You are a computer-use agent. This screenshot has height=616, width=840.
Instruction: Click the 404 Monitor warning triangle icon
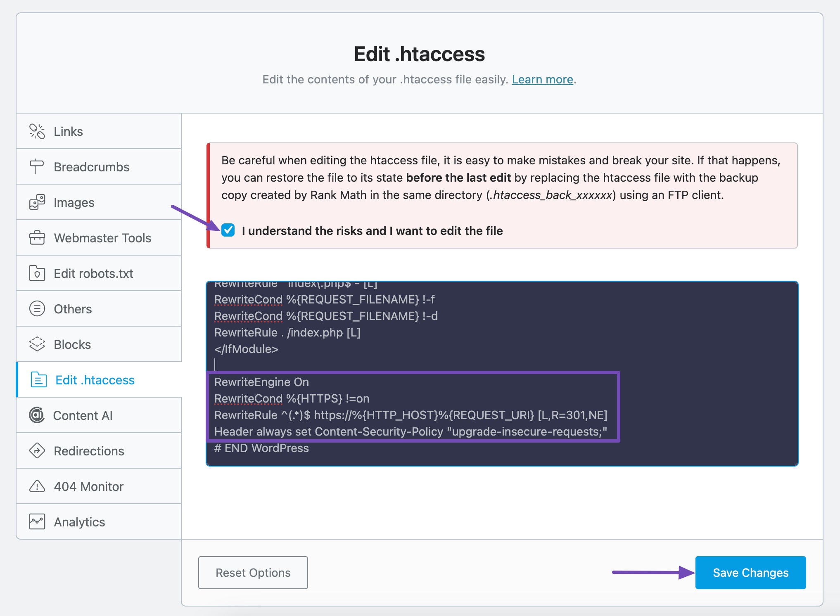(x=37, y=486)
